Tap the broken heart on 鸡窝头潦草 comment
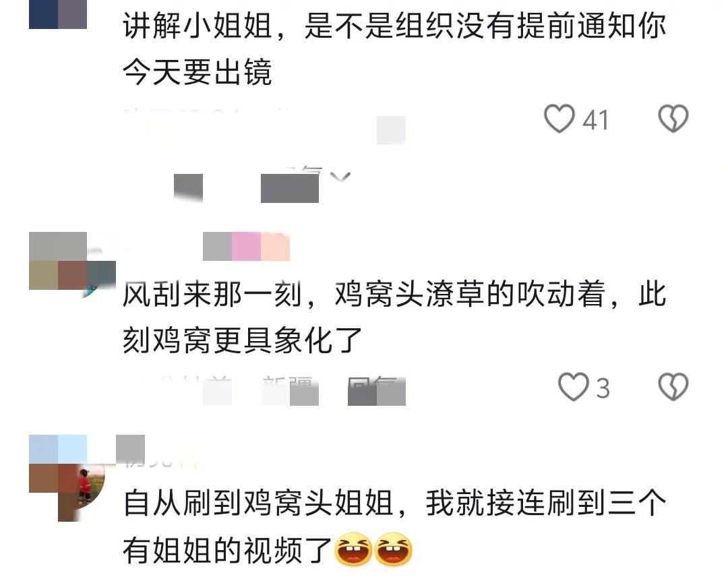Image resolution: width=728 pixels, height=577 pixels. pyautogui.click(x=673, y=387)
